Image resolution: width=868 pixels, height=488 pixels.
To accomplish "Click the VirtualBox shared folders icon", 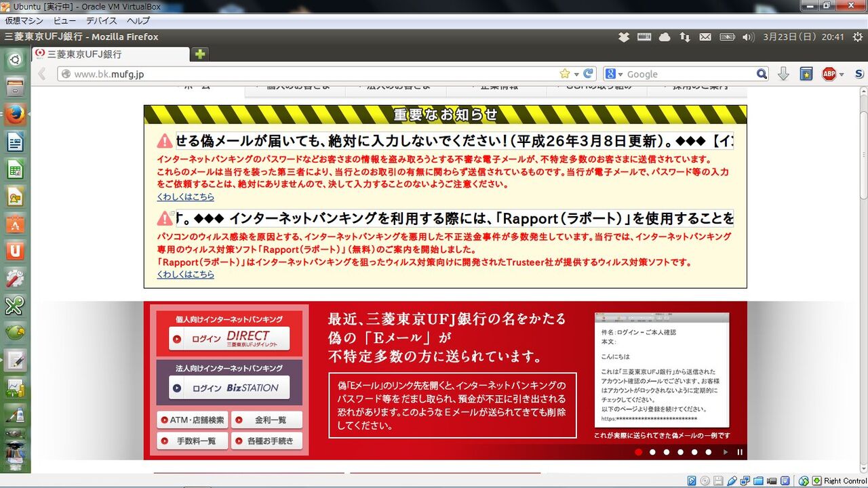I will click(757, 481).
